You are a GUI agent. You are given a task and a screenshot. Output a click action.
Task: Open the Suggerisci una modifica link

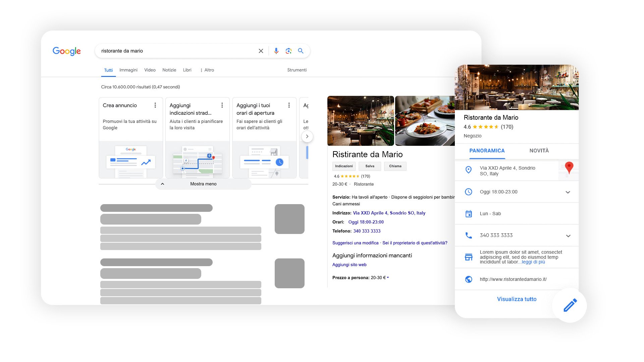tap(355, 243)
